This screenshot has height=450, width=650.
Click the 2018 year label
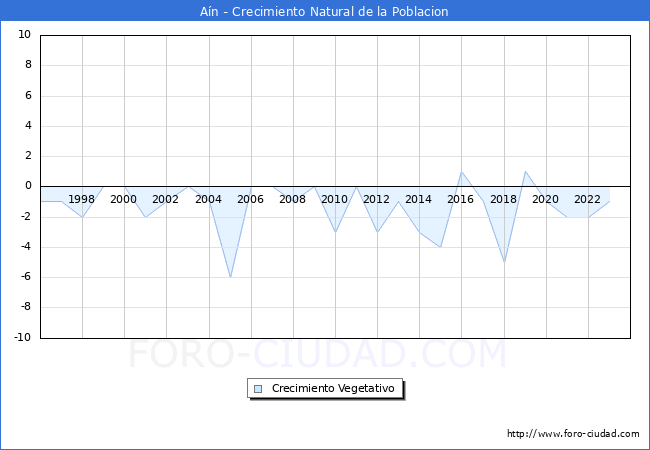pos(503,199)
